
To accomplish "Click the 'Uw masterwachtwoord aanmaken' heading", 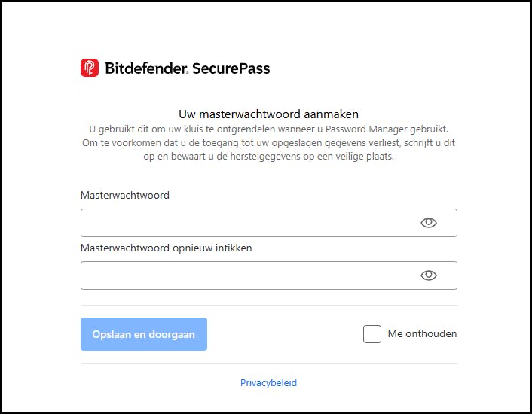I will tap(268, 114).
